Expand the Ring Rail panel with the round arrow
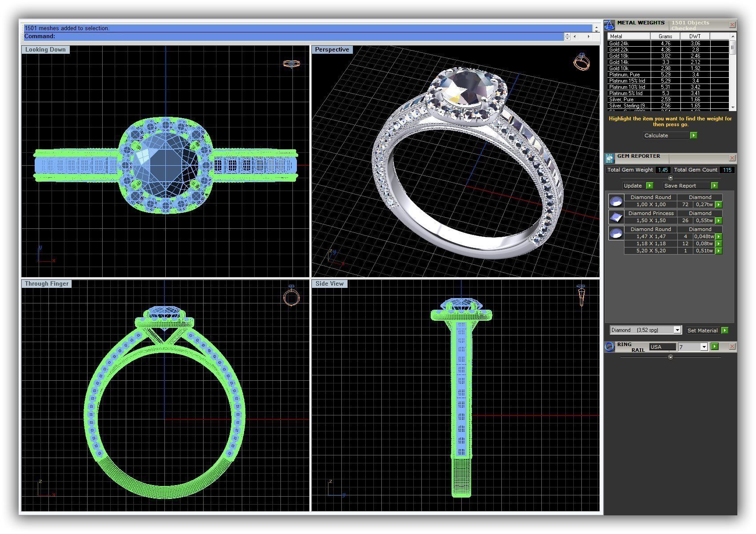The width and height of the screenshot is (756, 534). (671, 357)
